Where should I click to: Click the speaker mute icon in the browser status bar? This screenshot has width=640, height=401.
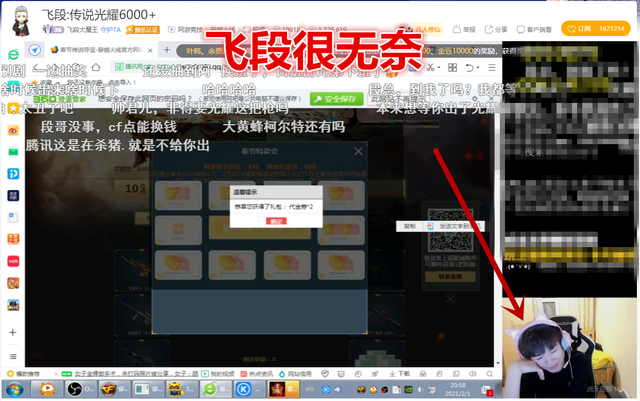coord(473,374)
